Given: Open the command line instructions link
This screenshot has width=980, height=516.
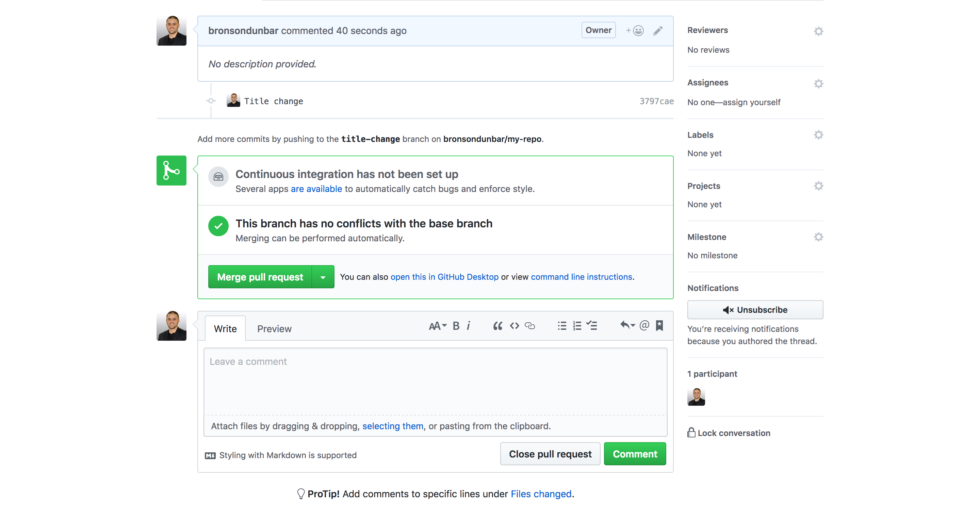Looking at the screenshot, I should point(581,277).
